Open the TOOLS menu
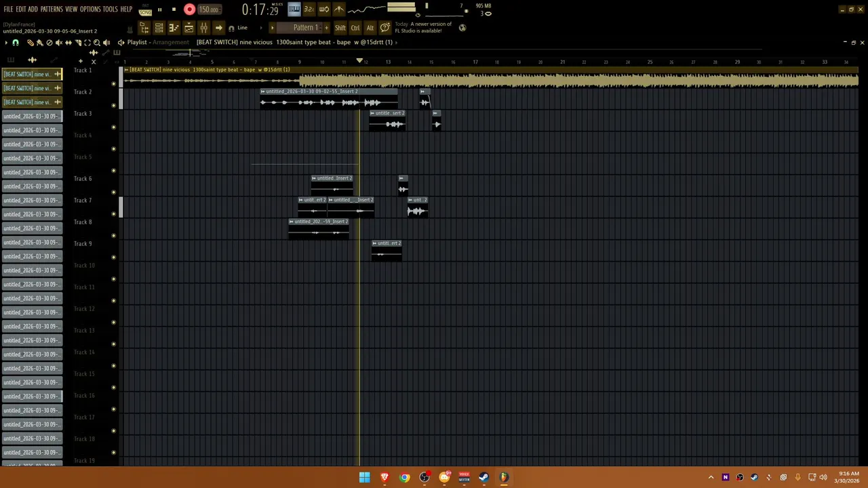The image size is (868, 488). 110,9
